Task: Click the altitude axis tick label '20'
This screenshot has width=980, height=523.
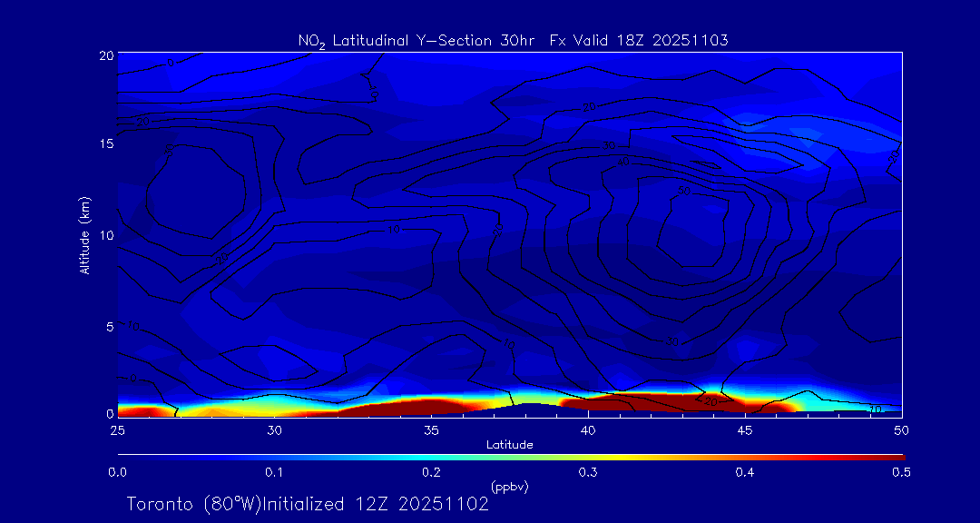Action: pyautogui.click(x=107, y=54)
